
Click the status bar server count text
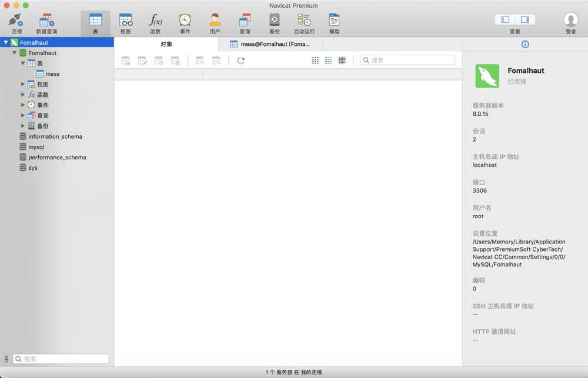pyautogui.click(x=293, y=372)
